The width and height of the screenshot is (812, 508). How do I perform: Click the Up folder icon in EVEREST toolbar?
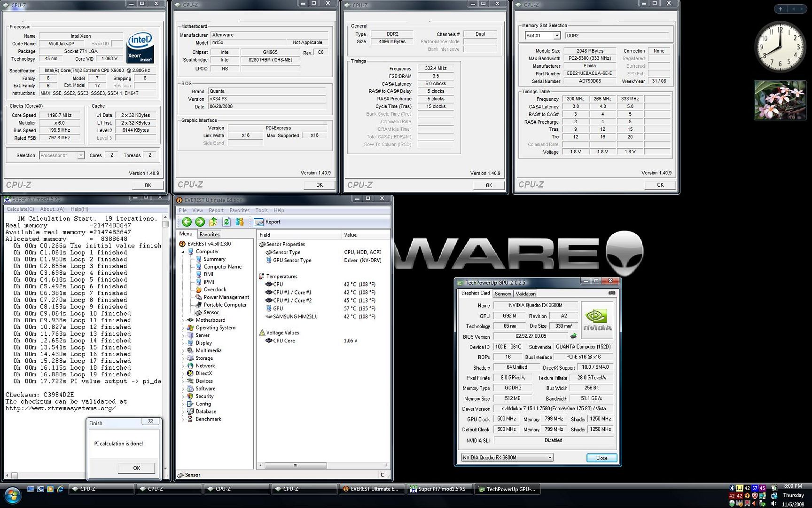coord(213,222)
